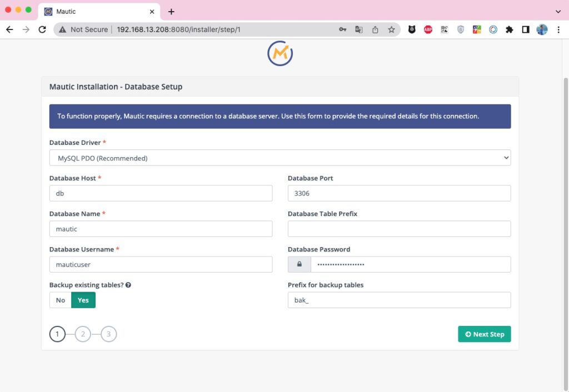This screenshot has width=569, height=392.
Task: Click the URL address bar text
Action: pos(178,30)
